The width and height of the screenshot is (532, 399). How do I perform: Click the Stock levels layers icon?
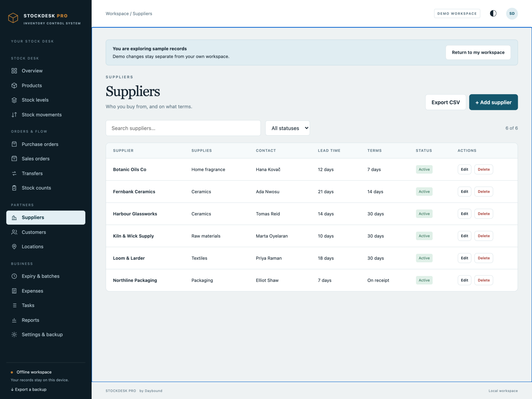pos(14,100)
